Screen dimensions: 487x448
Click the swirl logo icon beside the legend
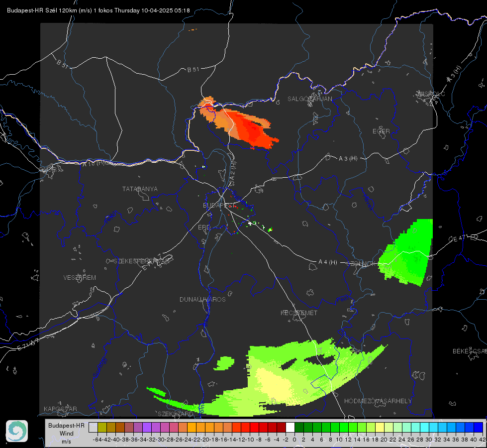[17, 431]
